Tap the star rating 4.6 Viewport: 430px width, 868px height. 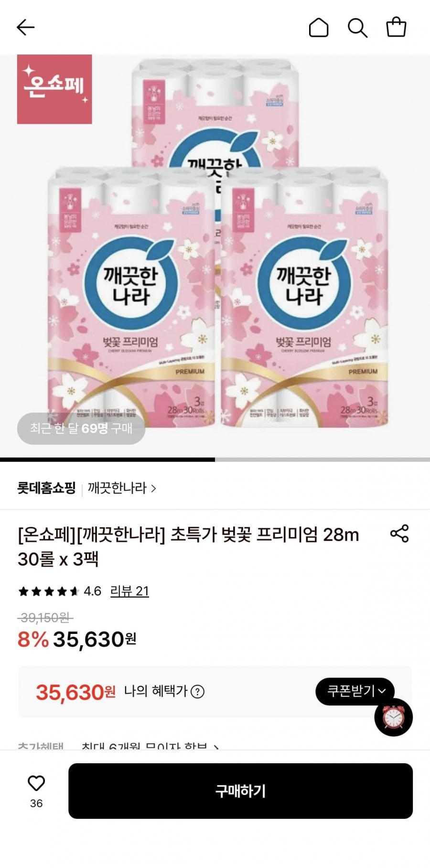click(x=60, y=591)
